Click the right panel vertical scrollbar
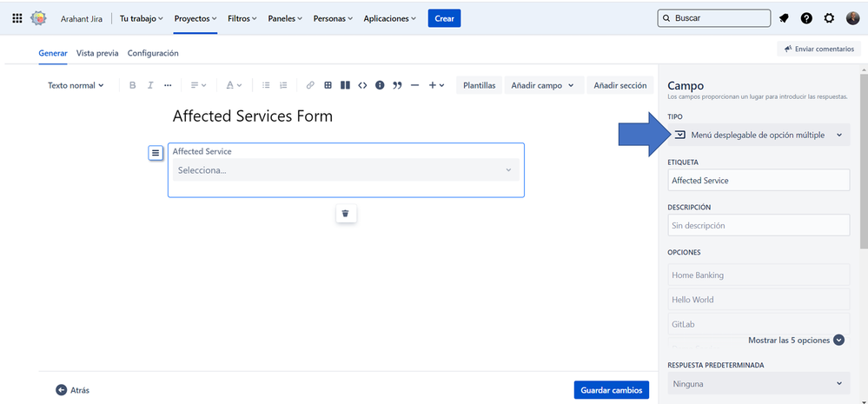 pos(864,161)
